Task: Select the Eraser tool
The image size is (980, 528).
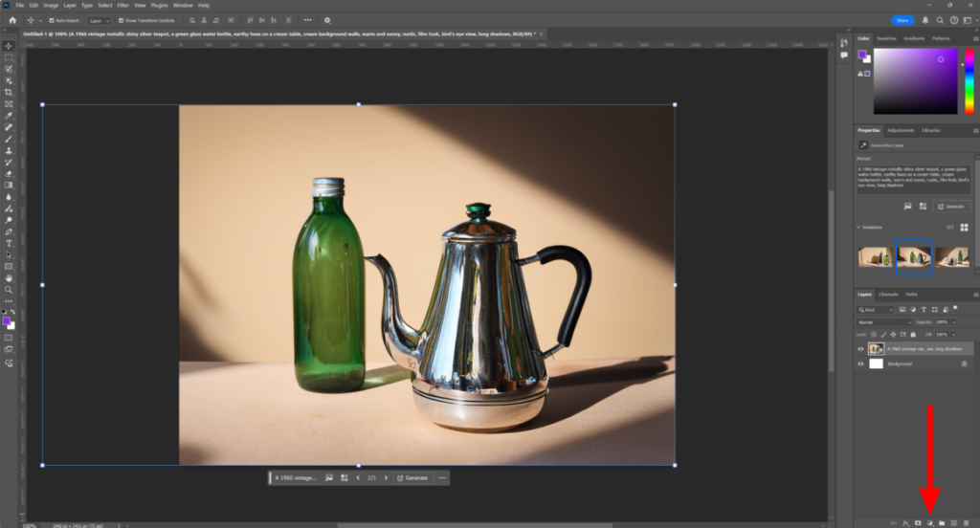Action: tap(9, 174)
